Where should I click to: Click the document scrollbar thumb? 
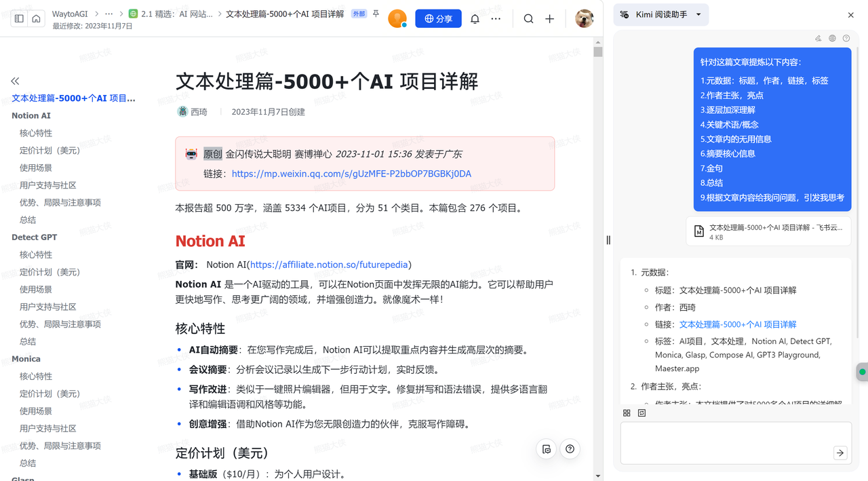pyautogui.click(x=597, y=52)
